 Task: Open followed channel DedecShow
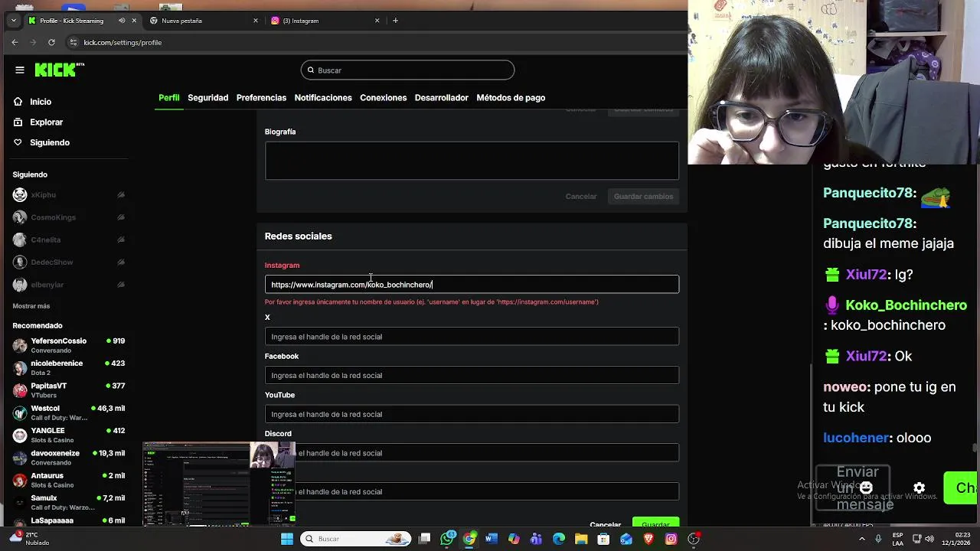tap(69, 262)
